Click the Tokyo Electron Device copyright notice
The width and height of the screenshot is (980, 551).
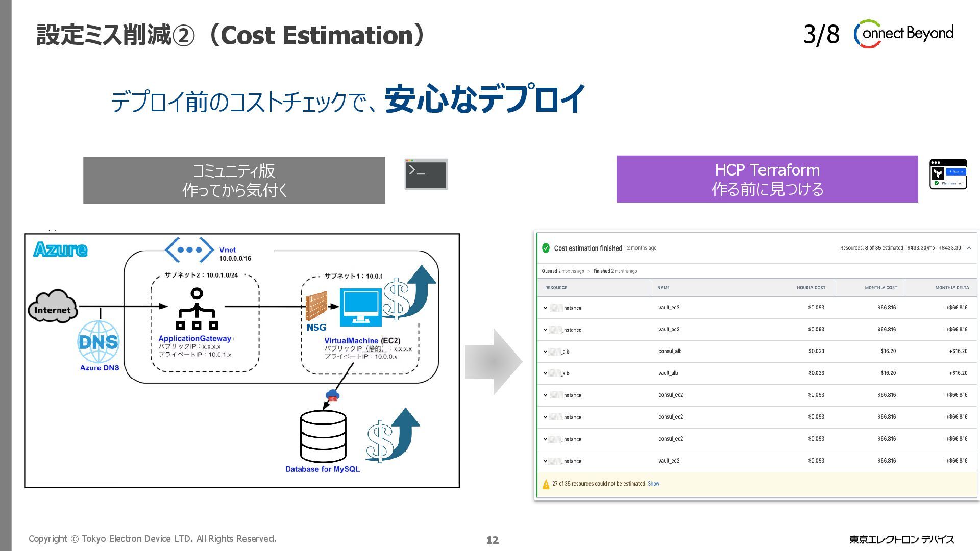pos(152,539)
